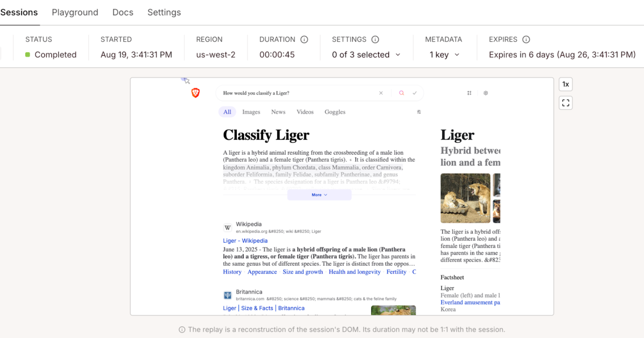Open the 'Health and longevity' link
644x338 pixels.
pos(355,272)
